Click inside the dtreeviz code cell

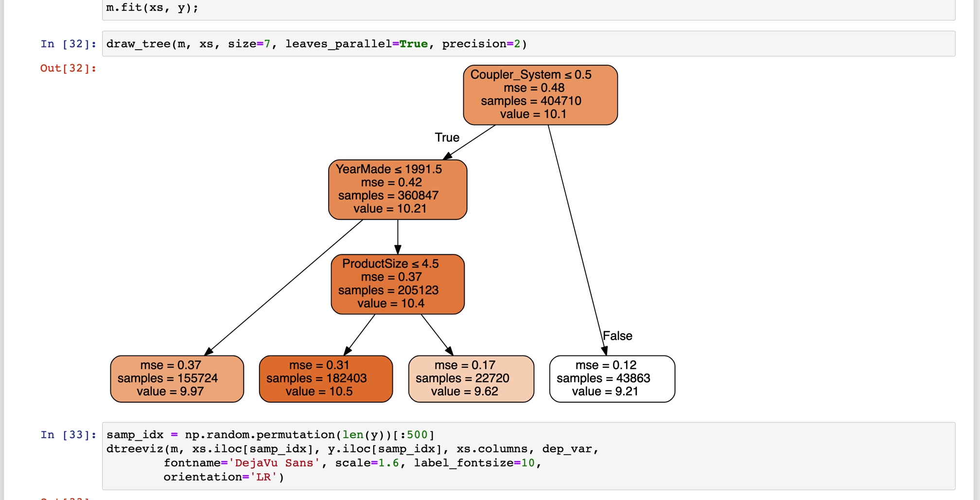point(340,448)
